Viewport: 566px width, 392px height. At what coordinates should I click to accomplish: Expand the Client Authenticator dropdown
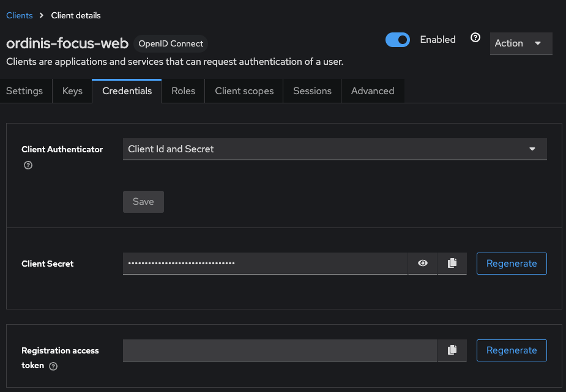[335, 149]
